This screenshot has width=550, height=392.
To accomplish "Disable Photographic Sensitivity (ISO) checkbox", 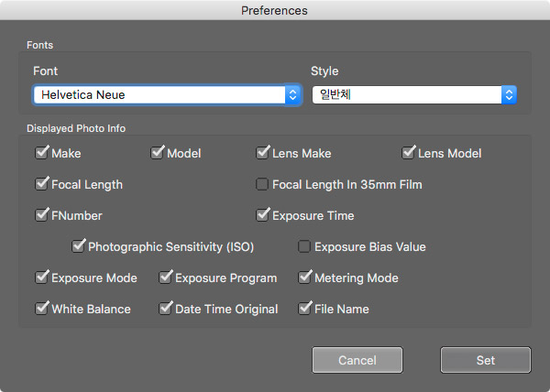I will (x=78, y=246).
